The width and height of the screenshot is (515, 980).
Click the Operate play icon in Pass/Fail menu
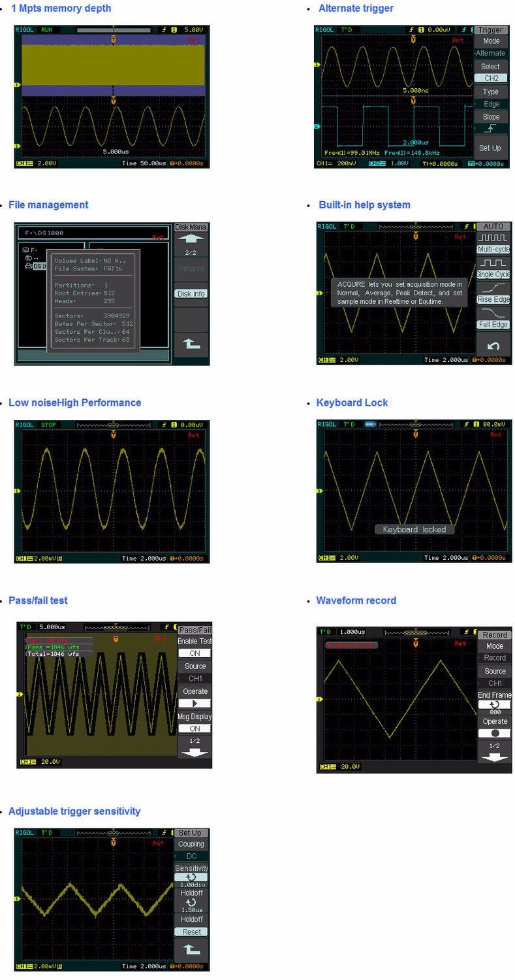click(x=195, y=704)
